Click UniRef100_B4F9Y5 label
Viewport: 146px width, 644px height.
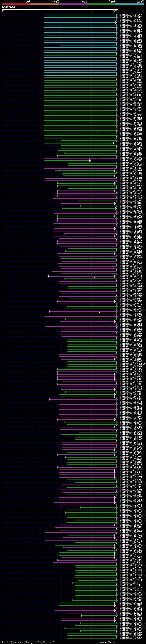tap(131, 120)
